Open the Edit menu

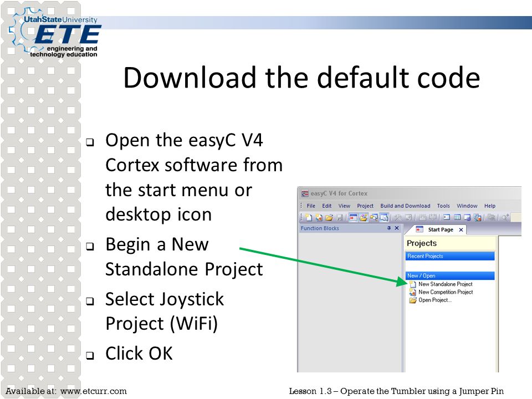pyautogui.click(x=327, y=206)
